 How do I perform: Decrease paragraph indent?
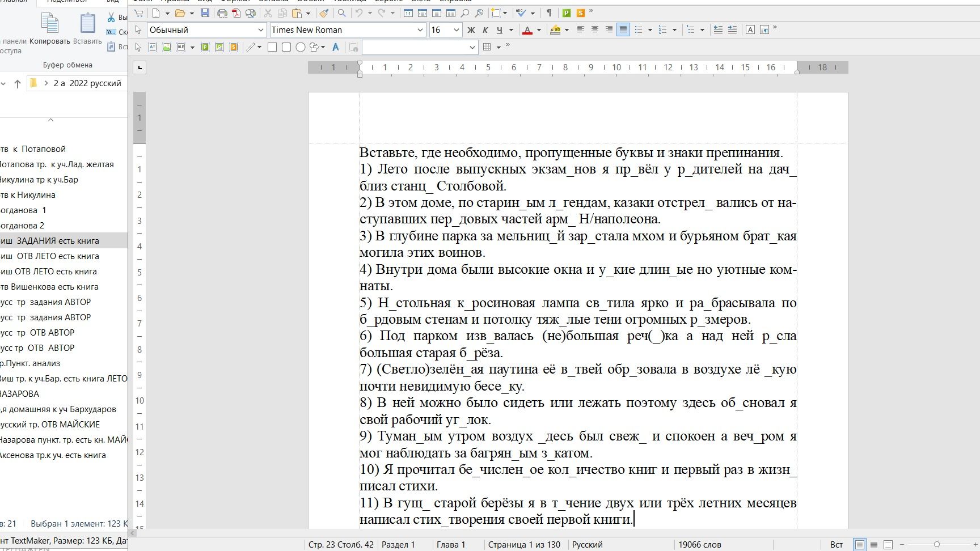coord(718,30)
